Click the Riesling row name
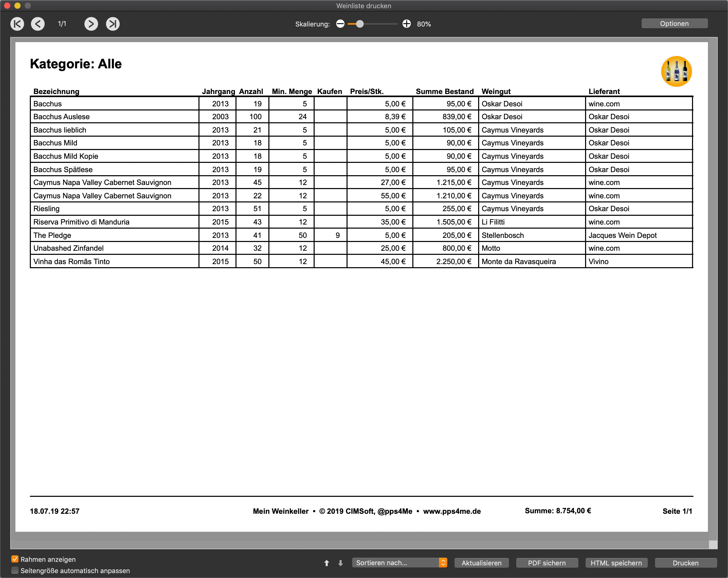The image size is (728, 578). point(46,209)
